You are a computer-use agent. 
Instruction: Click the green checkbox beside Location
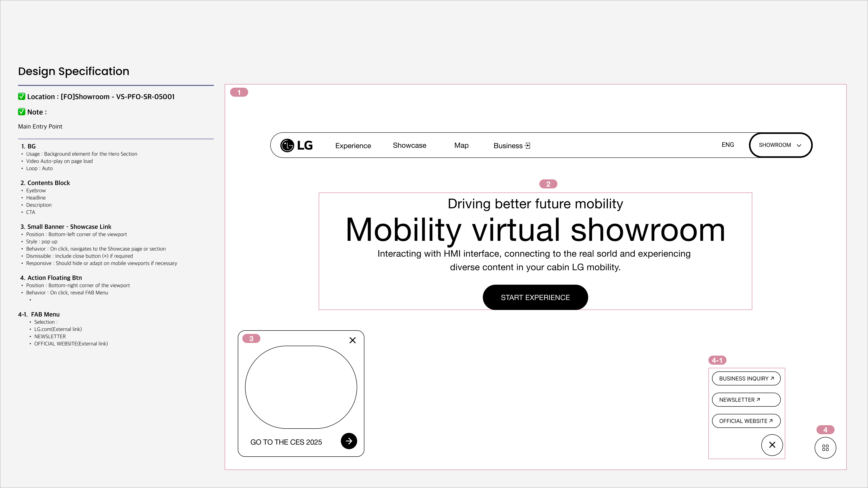click(x=21, y=96)
